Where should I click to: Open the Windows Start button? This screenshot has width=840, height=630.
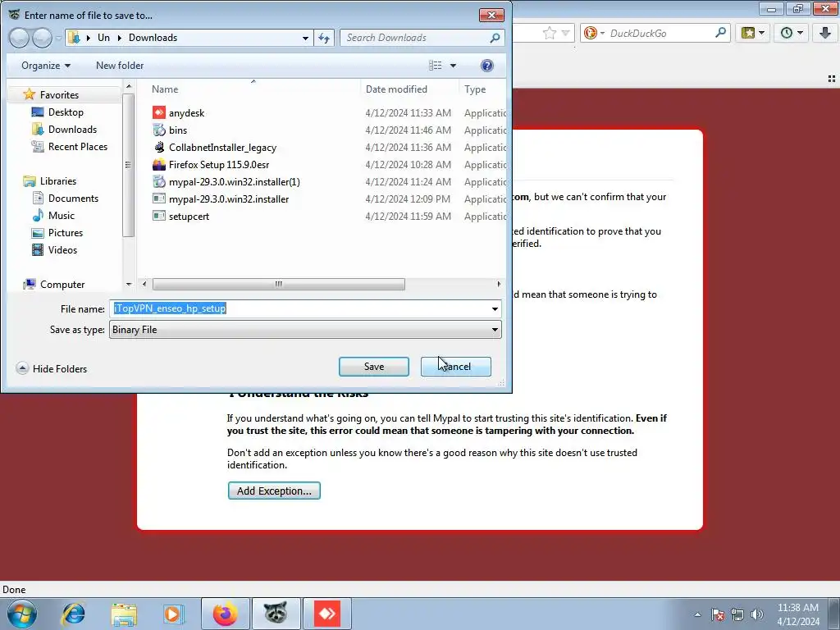coord(22,614)
